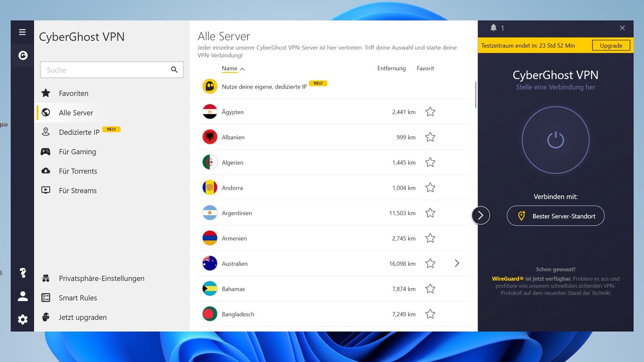The height and width of the screenshot is (362, 644).
Task: Click the Upgrade button in trial banner
Action: click(611, 46)
